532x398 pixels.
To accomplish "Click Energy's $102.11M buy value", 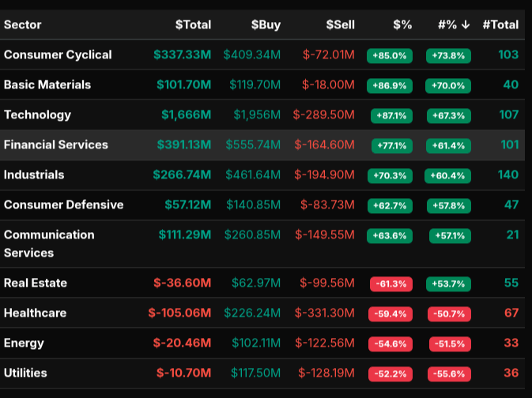I will pos(255,343).
